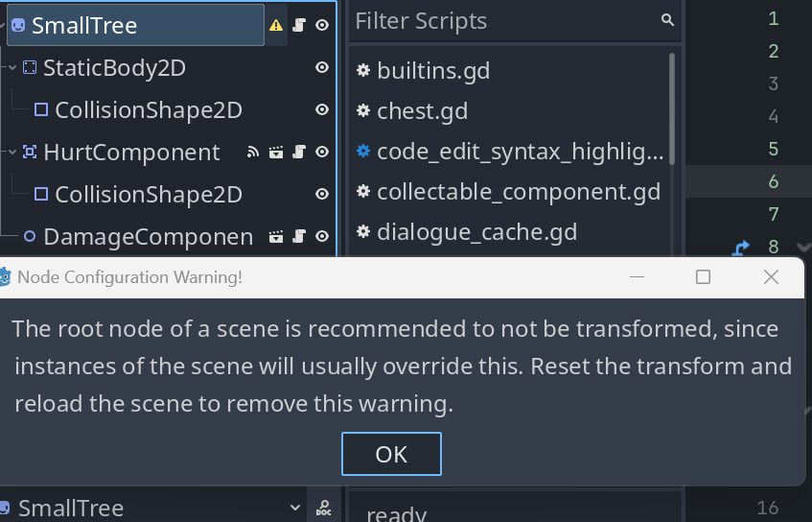The image size is (812, 522).
Task: Open the script attached to SmallTree
Action: click(x=299, y=25)
